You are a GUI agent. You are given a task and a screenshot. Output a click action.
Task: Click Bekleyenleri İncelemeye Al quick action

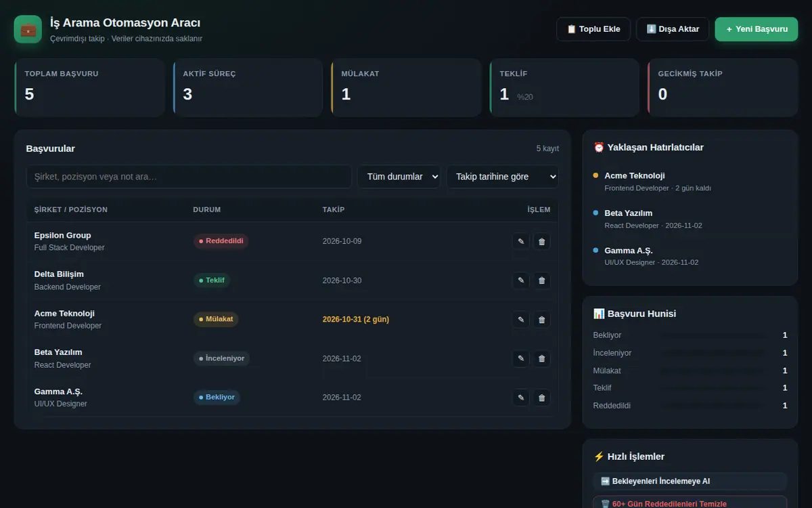pyautogui.click(x=690, y=481)
